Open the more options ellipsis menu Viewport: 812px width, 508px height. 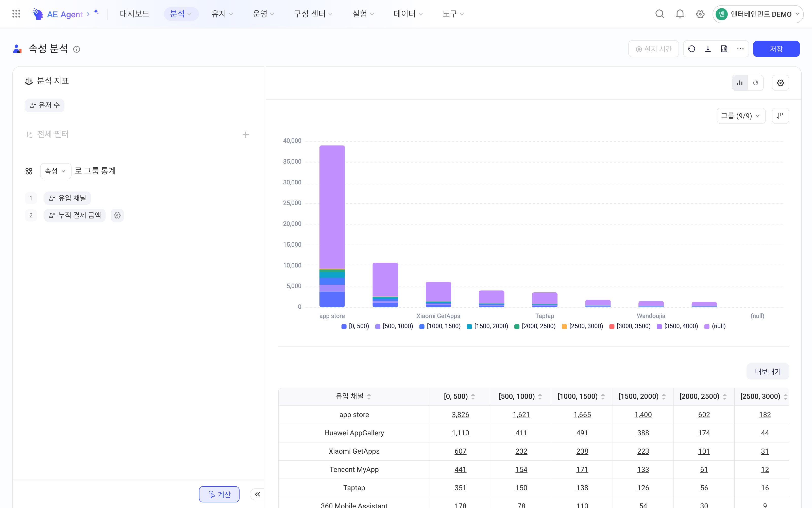click(740, 49)
